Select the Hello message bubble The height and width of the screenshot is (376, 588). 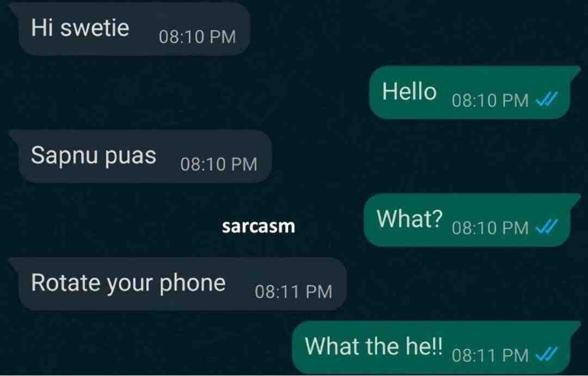point(475,93)
